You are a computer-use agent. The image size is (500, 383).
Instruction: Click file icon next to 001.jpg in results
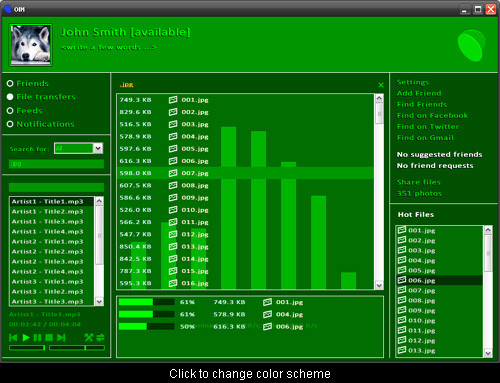[x=173, y=100]
